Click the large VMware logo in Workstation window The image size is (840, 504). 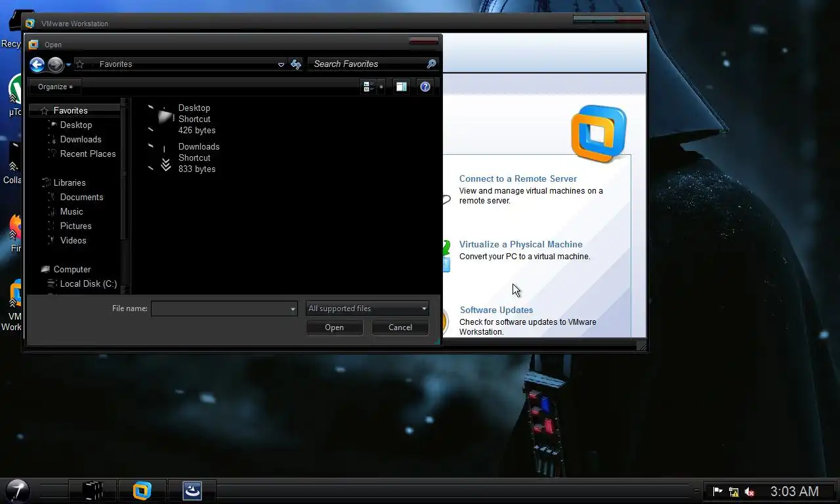[x=598, y=133]
